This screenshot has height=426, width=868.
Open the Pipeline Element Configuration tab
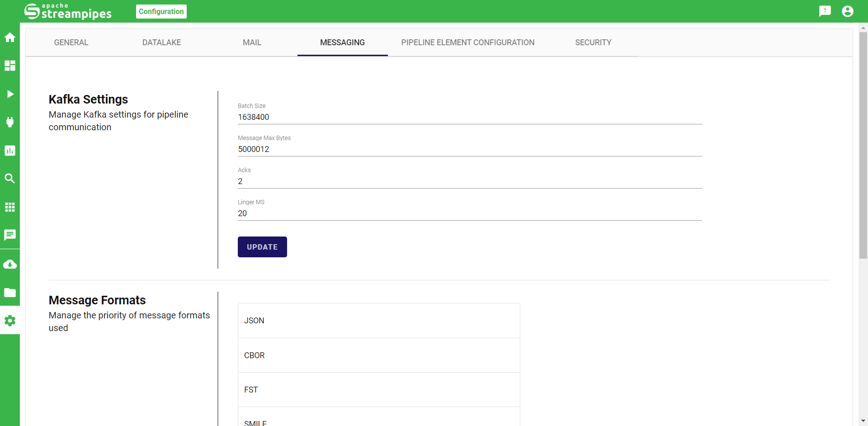[467, 43]
